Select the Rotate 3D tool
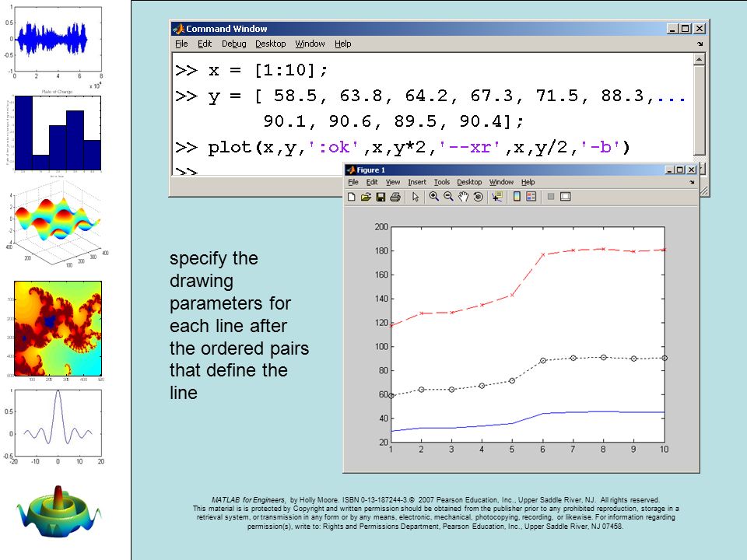This screenshot has height=560, width=747. pos(479,197)
